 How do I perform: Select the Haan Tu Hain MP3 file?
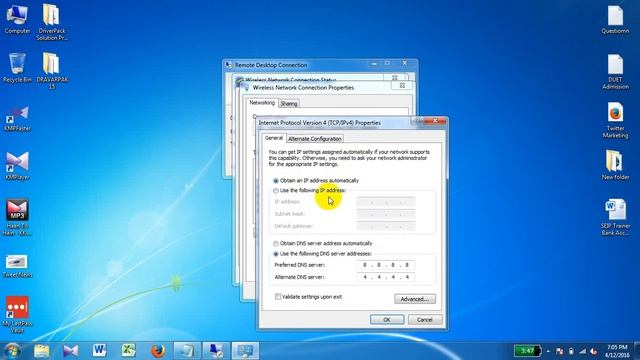click(17, 217)
